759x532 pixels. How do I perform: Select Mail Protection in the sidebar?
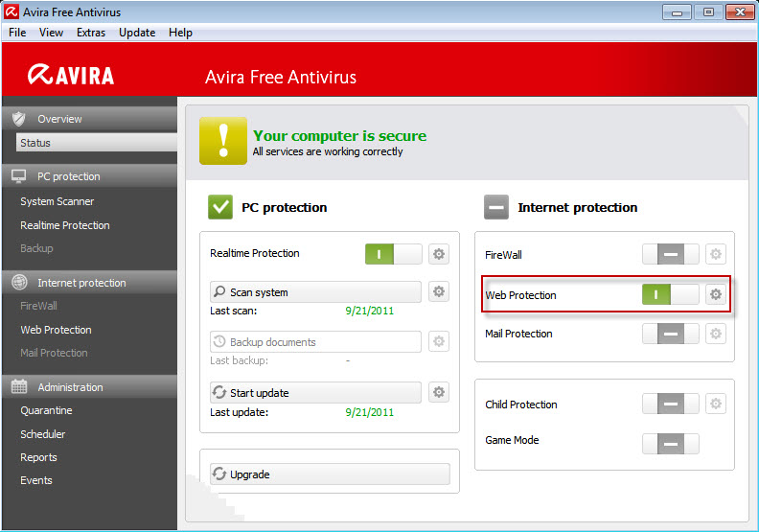[x=54, y=353]
